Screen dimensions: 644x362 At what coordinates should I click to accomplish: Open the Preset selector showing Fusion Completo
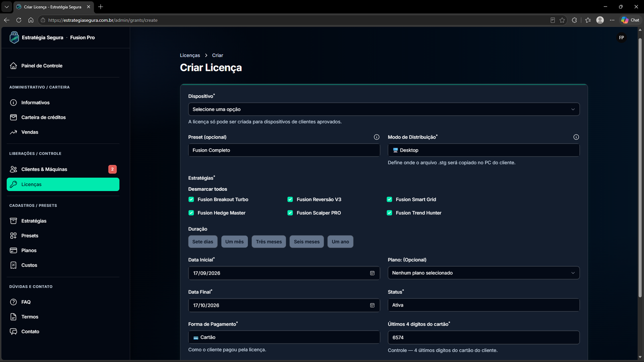click(284, 150)
